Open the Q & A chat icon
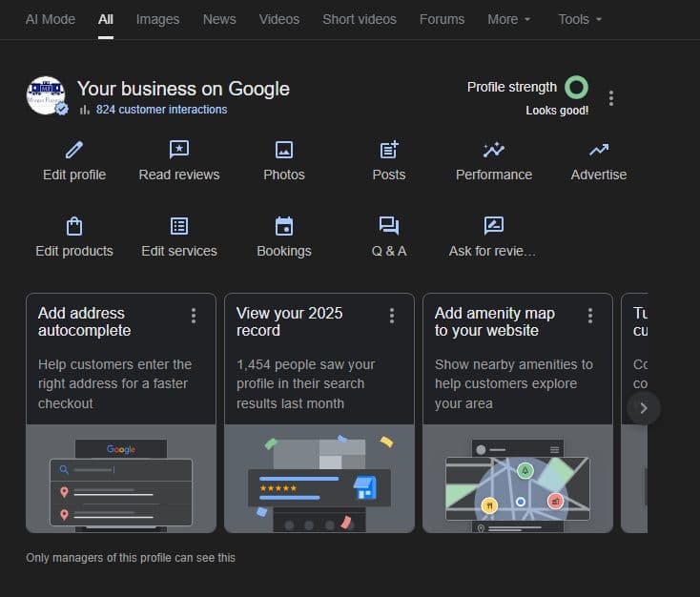The height and width of the screenshot is (597, 700). 389,226
